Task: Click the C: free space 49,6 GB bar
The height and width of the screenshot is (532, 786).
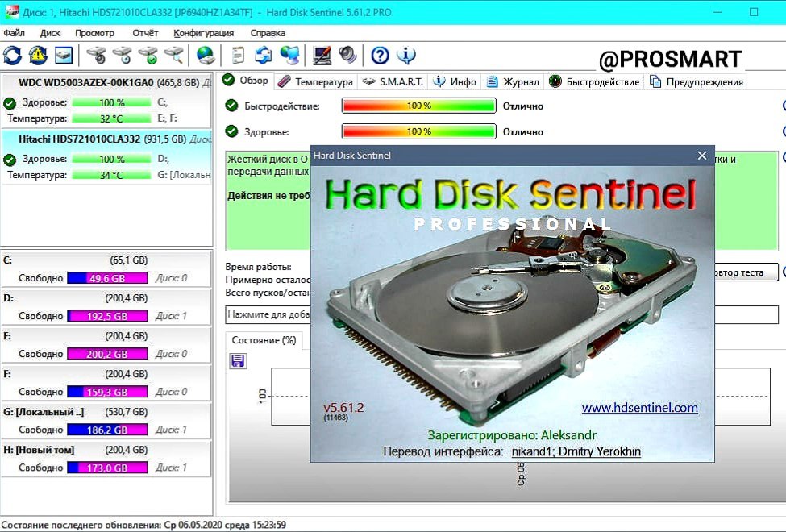Action: coord(107,278)
